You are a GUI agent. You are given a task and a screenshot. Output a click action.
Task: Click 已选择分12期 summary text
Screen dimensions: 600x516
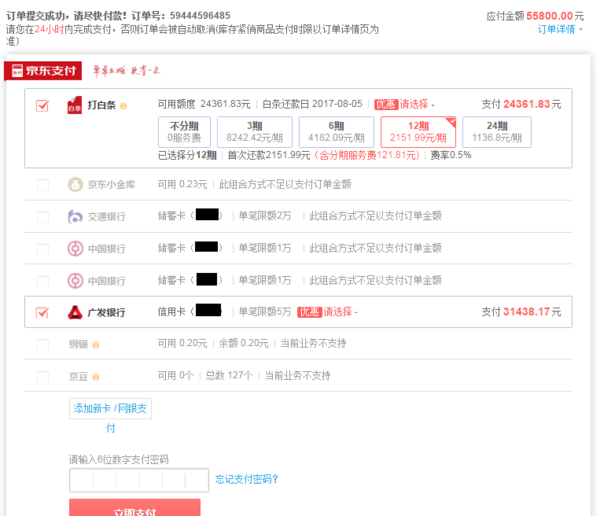tap(188, 155)
